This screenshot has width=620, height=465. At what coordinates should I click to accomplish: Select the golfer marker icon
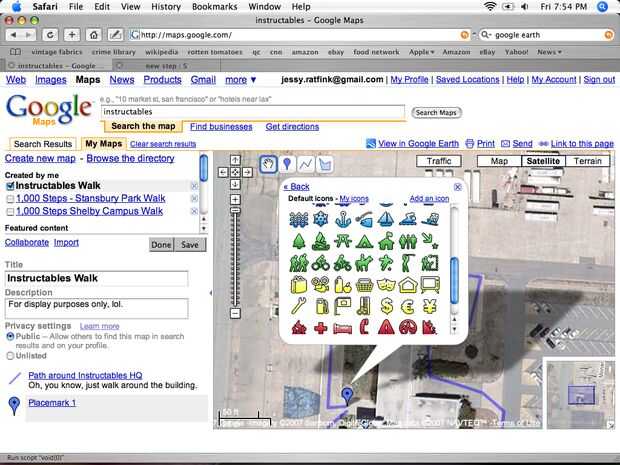(x=408, y=263)
